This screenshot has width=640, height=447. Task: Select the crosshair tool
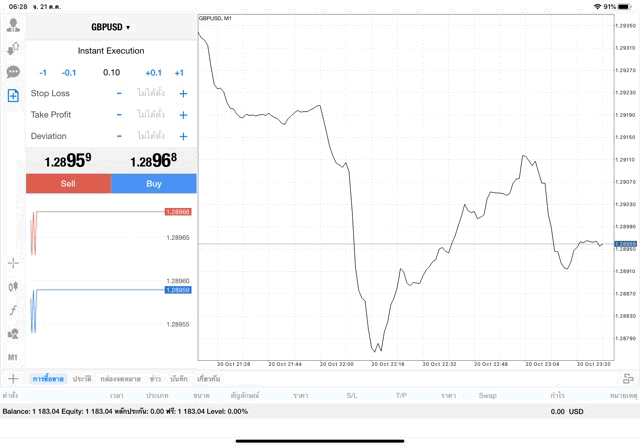point(13,263)
